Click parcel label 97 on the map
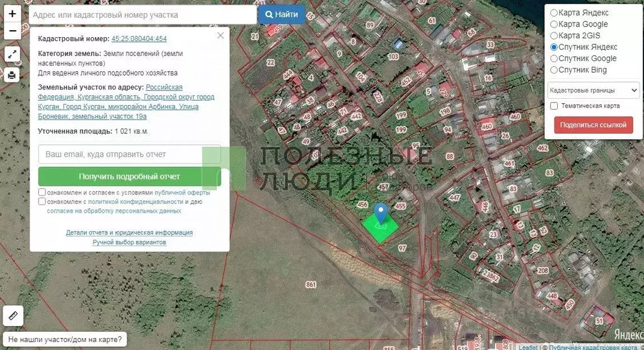Image resolution: width=644 pixels, height=350 pixels. [x=402, y=248]
